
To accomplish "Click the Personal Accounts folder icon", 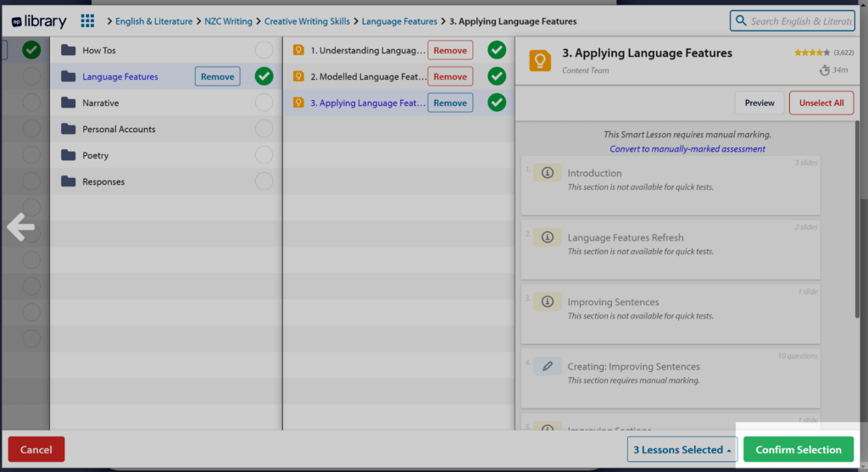I will tap(68, 129).
